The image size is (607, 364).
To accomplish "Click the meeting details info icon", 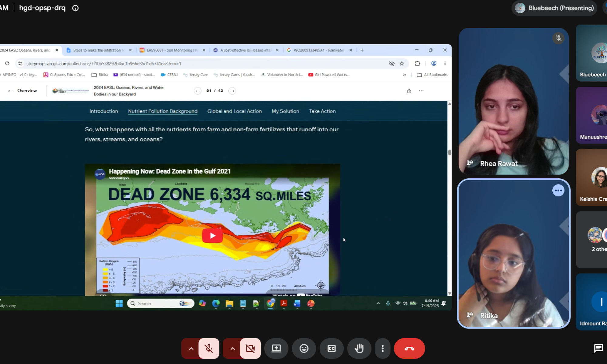I will 75,8.
